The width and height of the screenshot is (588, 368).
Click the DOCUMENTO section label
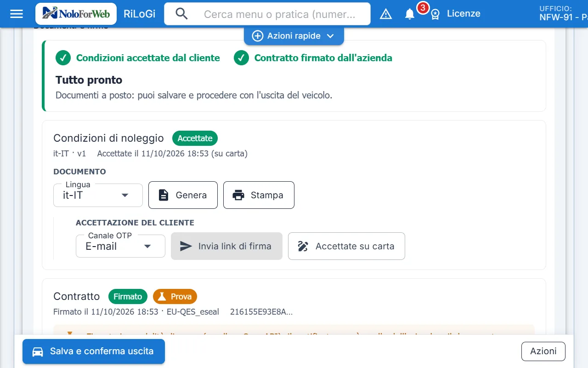pos(80,172)
